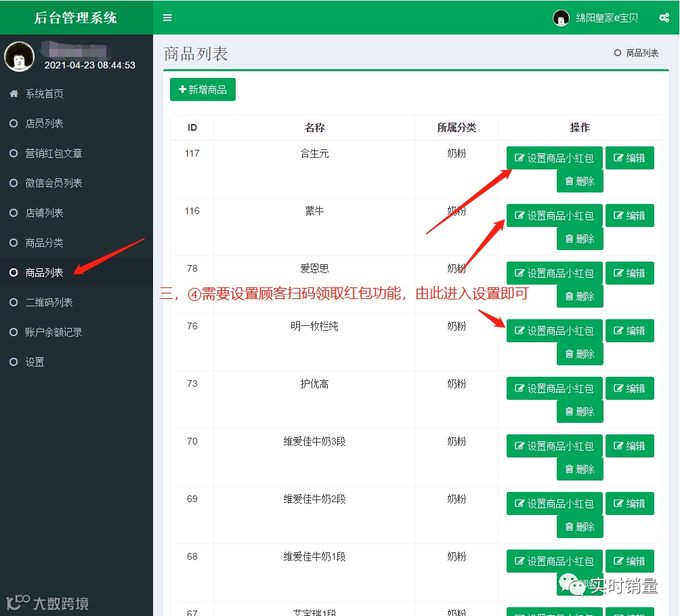The image size is (680, 616).
Task: Click the home icon beside 系统首页
Action: tap(14, 94)
